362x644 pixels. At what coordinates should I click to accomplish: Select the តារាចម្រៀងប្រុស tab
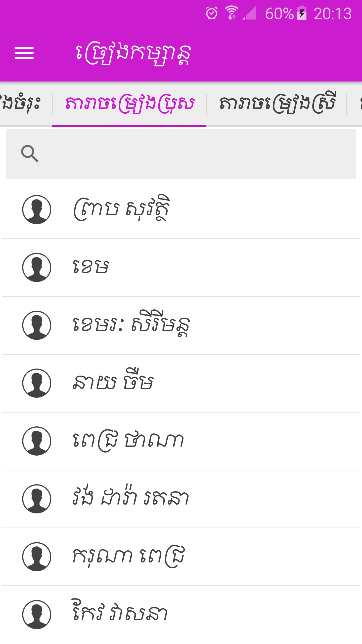click(129, 104)
